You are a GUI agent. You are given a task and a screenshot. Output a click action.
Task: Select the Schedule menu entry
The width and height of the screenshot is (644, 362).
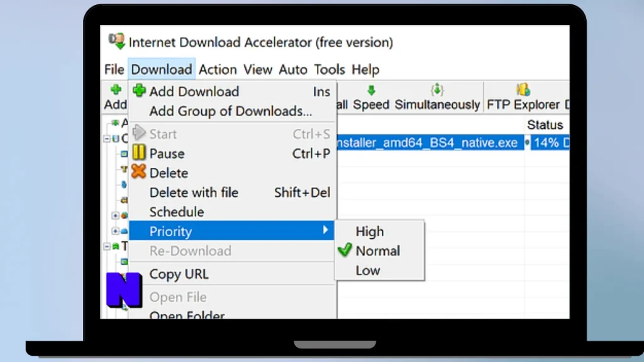coord(231,212)
